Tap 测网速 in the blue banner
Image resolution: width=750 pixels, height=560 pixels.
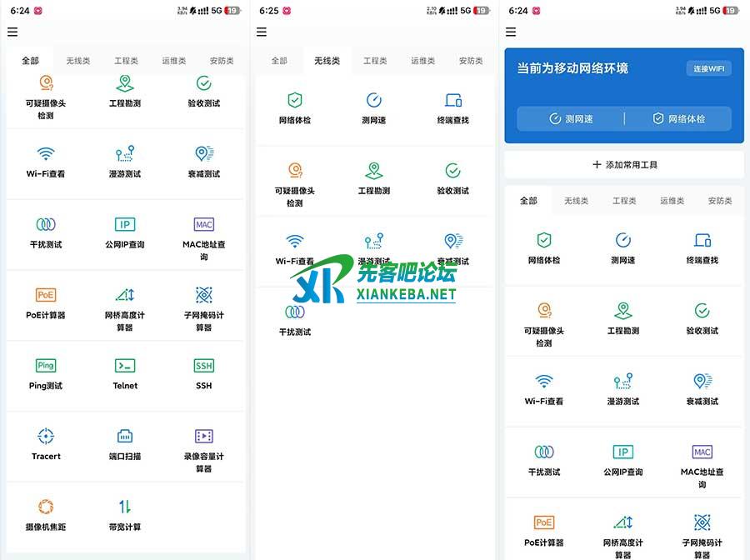(572, 119)
